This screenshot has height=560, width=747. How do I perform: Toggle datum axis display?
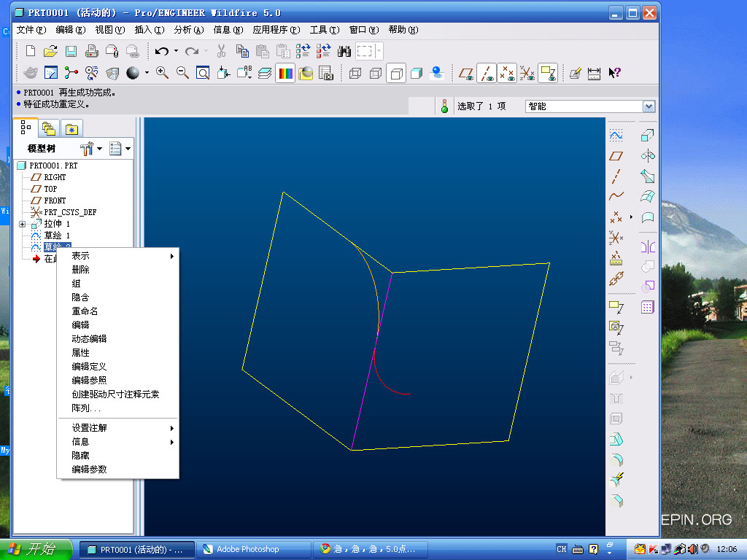coord(487,73)
